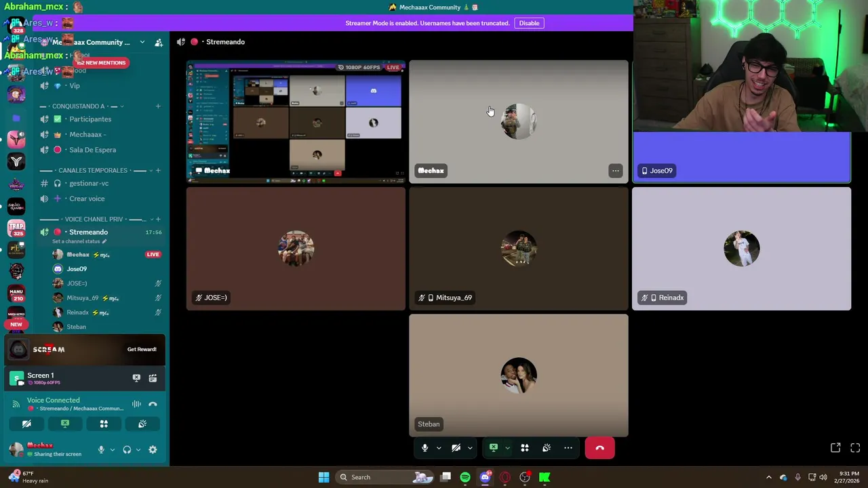Toggle noise suppression waveform icon
Image resolution: width=868 pixels, height=488 pixels.
click(x=136, y=404)
